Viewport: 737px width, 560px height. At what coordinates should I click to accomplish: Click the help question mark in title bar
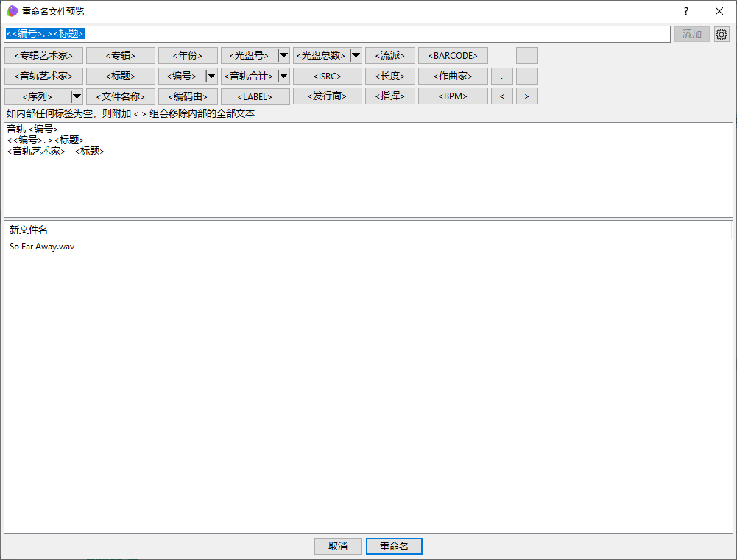click(x=685, y=11)
